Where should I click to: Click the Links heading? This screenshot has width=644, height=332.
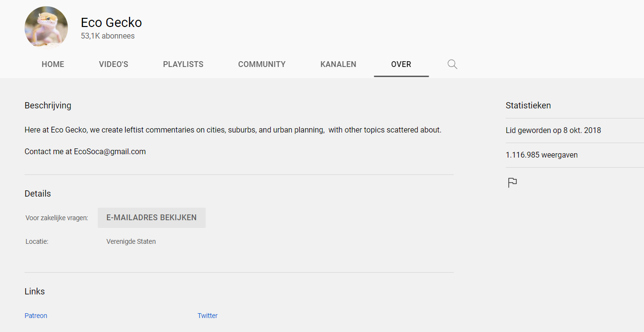[35, 292]
